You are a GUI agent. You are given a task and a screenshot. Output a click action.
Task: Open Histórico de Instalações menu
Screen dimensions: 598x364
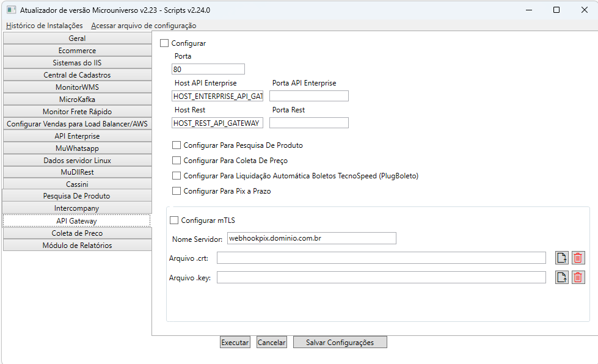click(44, 26)
